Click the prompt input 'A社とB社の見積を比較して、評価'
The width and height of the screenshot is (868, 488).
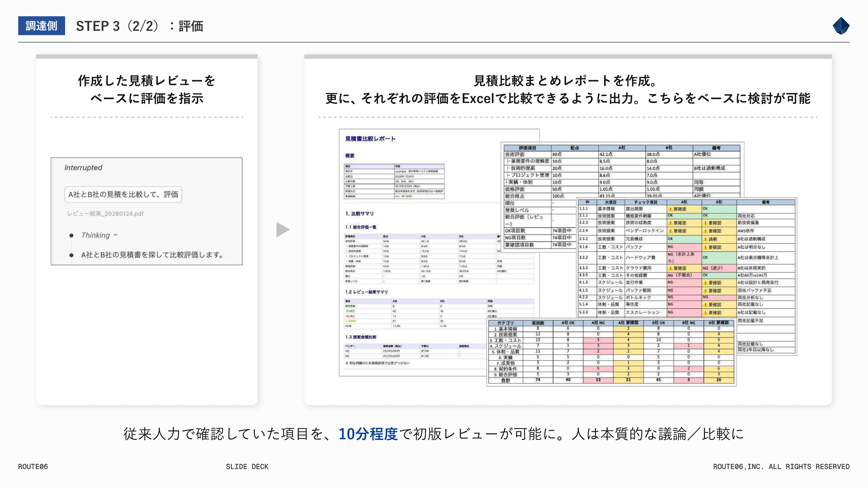point(123,194)
